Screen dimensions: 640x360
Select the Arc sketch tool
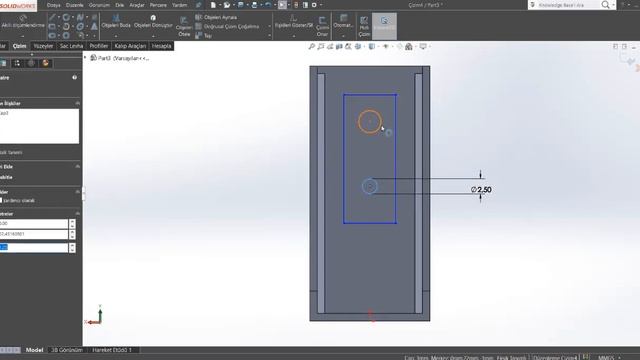pos(66,27)
